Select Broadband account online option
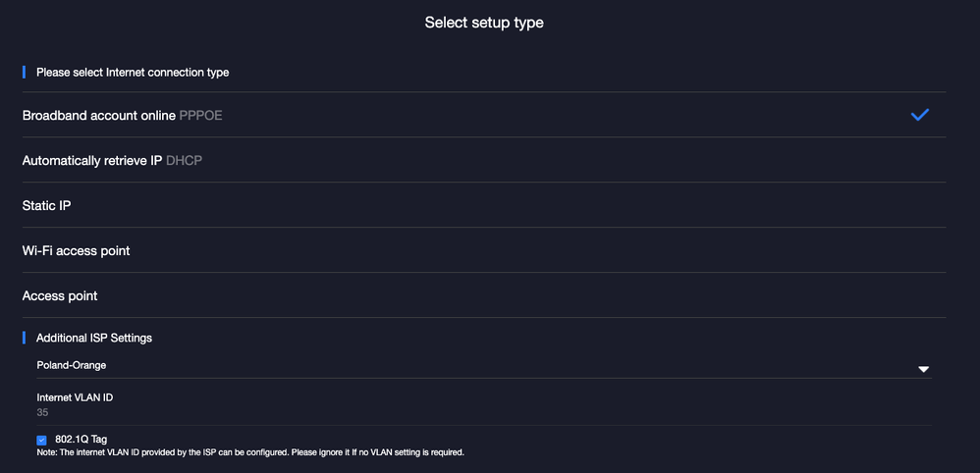980x473 pixels. 98,116
